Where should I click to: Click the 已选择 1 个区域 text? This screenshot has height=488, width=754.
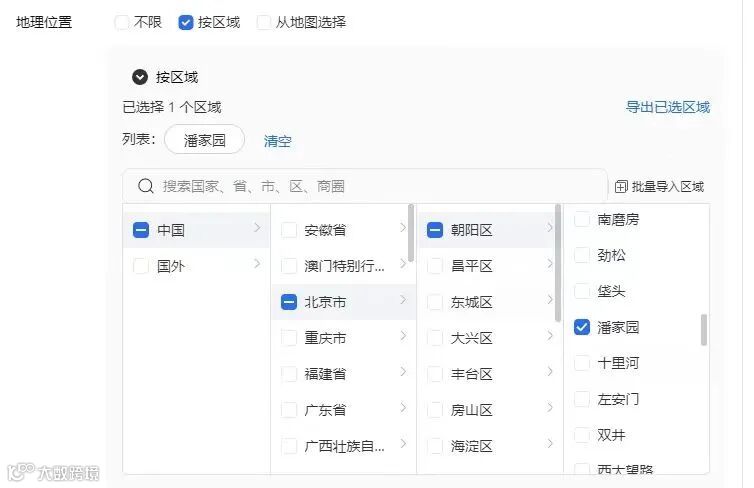click(x=172, y=107)
